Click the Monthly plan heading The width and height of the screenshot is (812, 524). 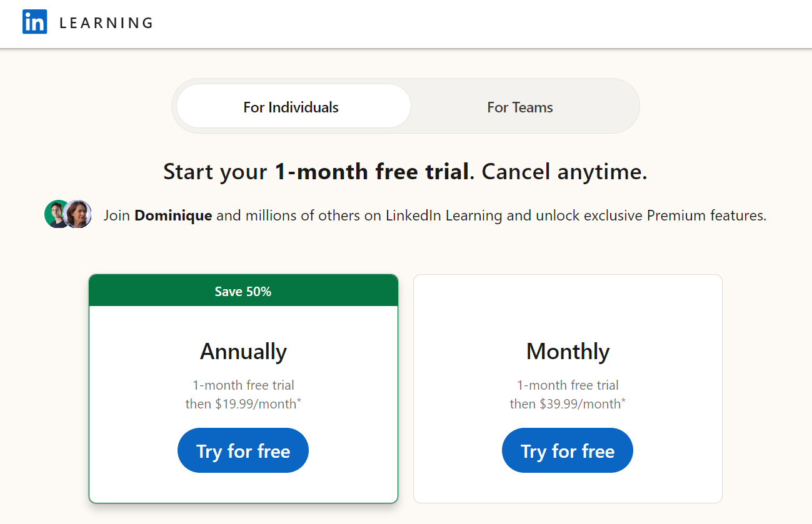pyautogui.click(x=568, y=352)
